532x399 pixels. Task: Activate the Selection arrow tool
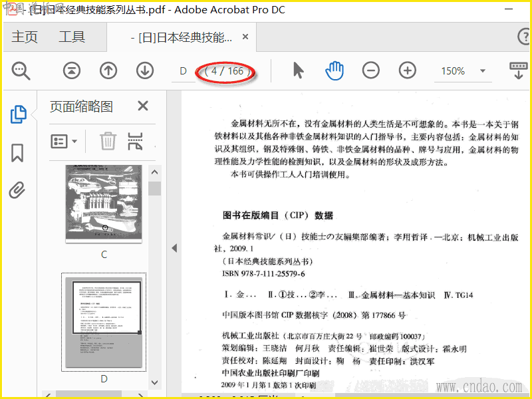[x=298, y=70]
